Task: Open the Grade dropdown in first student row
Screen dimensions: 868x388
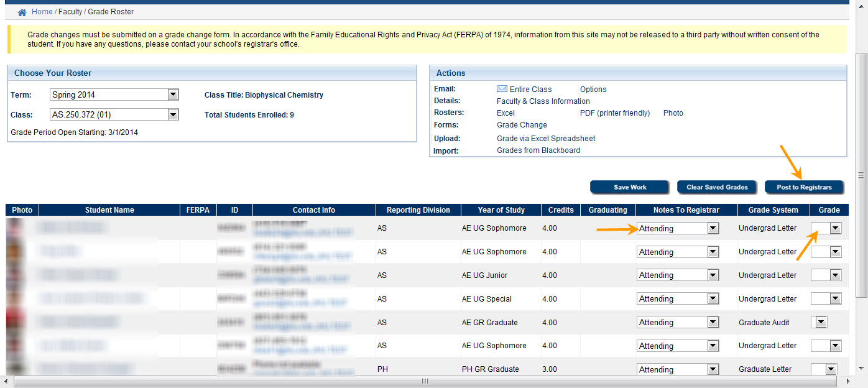Action: pos(826,228)
